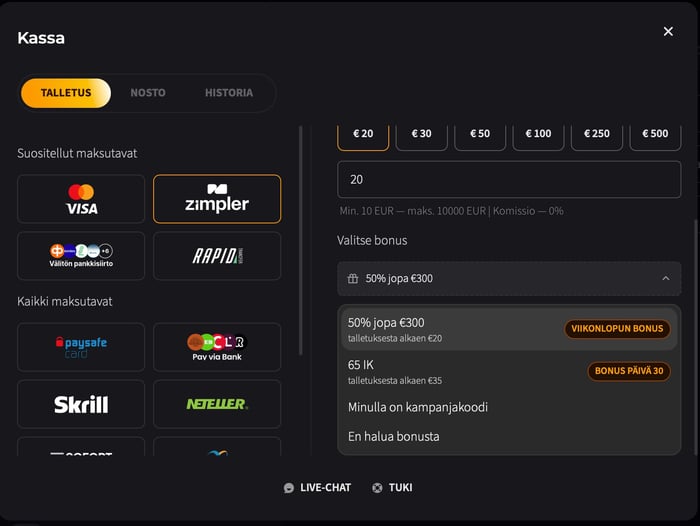Choose the 65 IK bonus option
This screenshot has height=526, width=700.
pyautogui.click(x=509, y=372)
